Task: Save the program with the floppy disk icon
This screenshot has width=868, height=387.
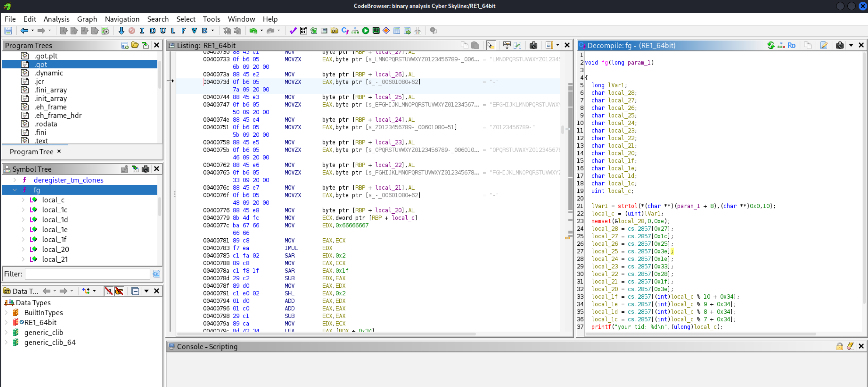Action: pyautogui.click(x=9, y=31)
